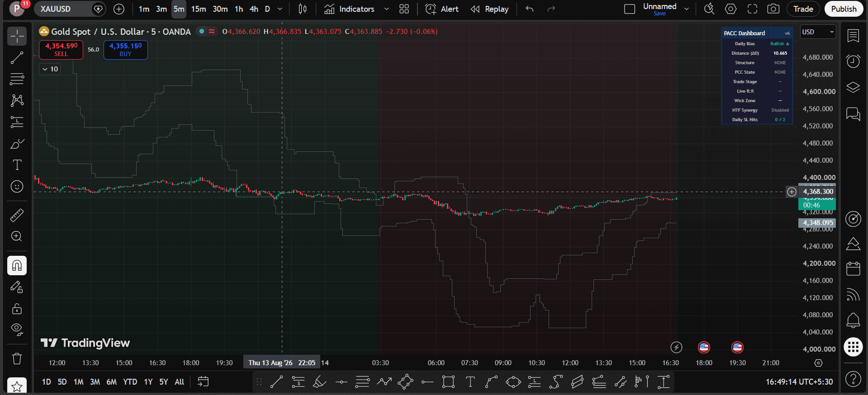
Task: Switch to 1m timeframe
Action: [144, 9]
